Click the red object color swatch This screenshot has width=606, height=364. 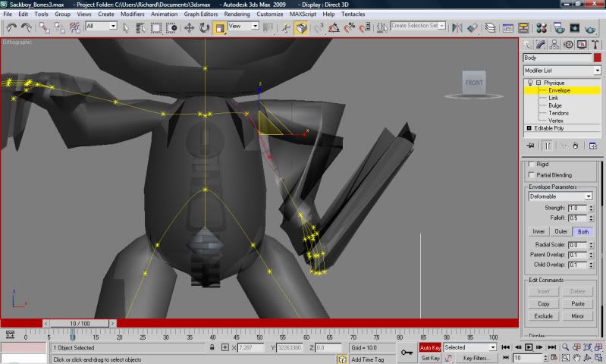tap(598, 58)
